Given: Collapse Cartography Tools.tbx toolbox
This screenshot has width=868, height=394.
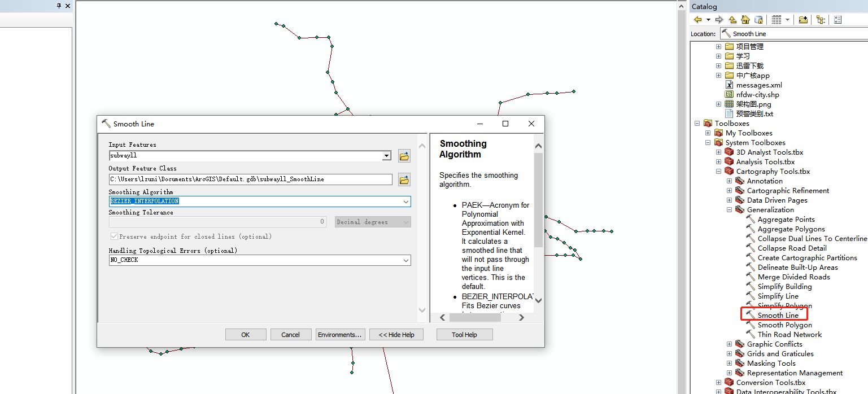Looking at the screenshot, I should click(x=718, y=172).
